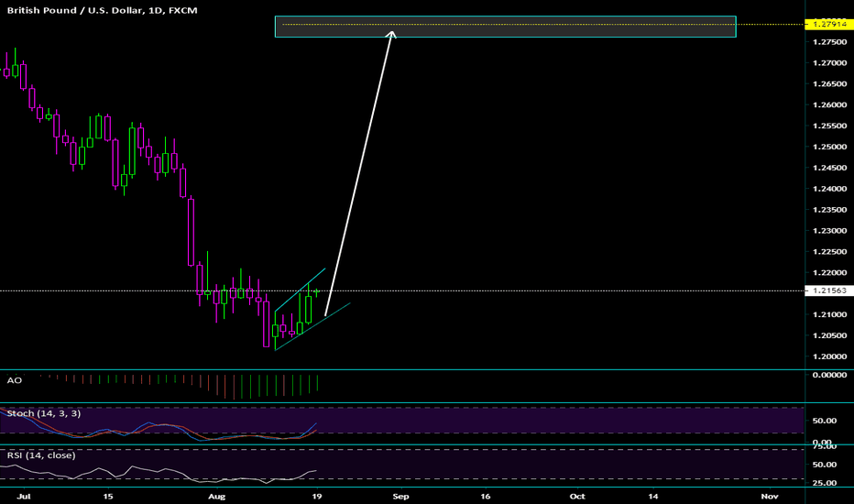Click the 1.23000 price axis value
Image resolution: width=854 pixels, height=504 pixels.
pos(829,231)
